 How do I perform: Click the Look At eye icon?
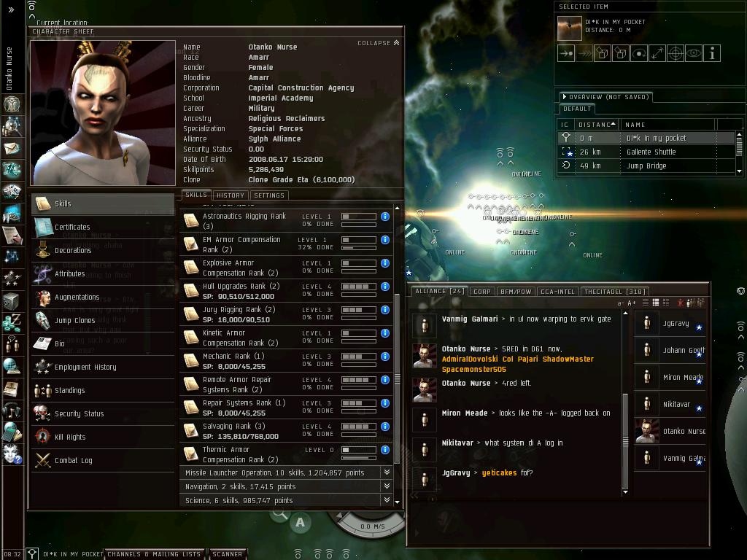[x=693, y=53]
